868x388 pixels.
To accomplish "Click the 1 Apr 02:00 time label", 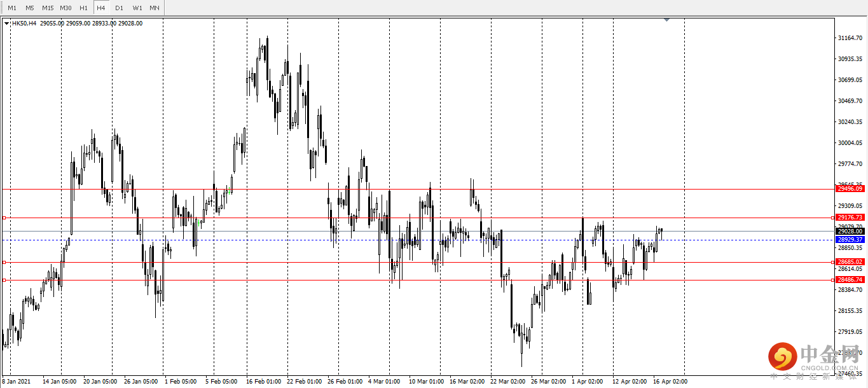I will tap(588, 382).
